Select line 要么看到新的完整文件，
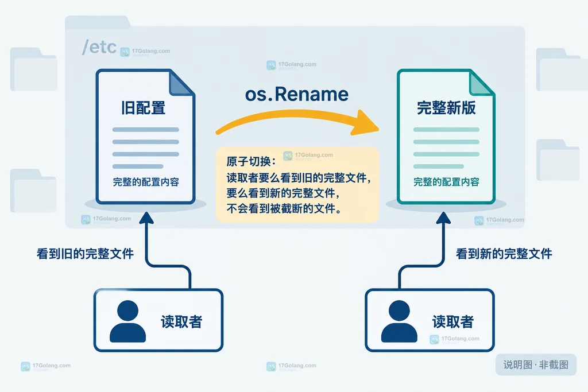Screen dimensions: 588x392 coord(283,193)
